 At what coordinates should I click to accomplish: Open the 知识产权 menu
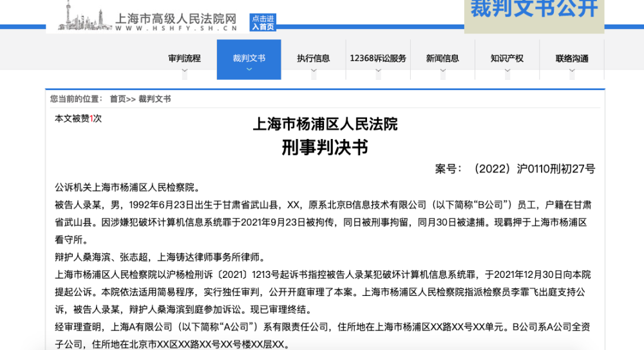coord(507,59)
